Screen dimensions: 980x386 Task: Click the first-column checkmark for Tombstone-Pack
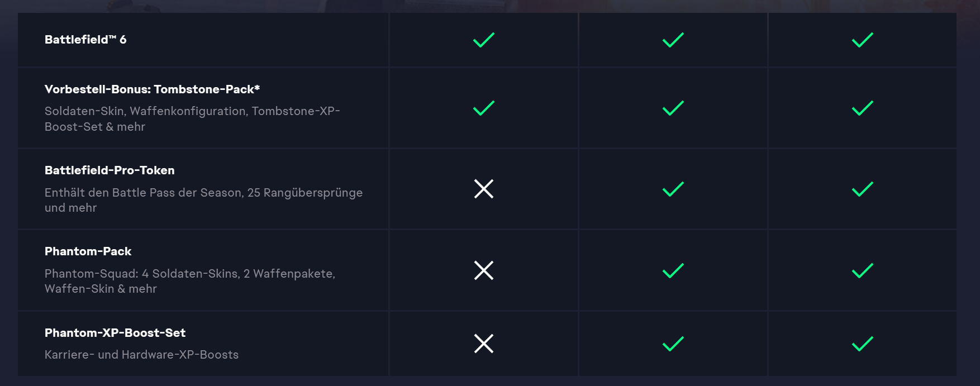483,108
